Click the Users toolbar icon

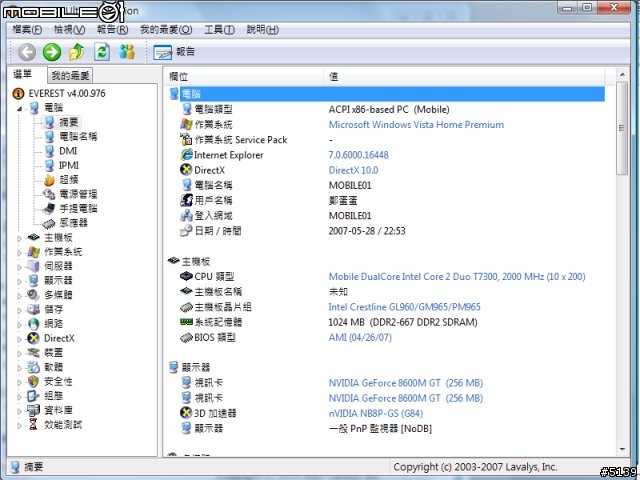pos(127,52)
